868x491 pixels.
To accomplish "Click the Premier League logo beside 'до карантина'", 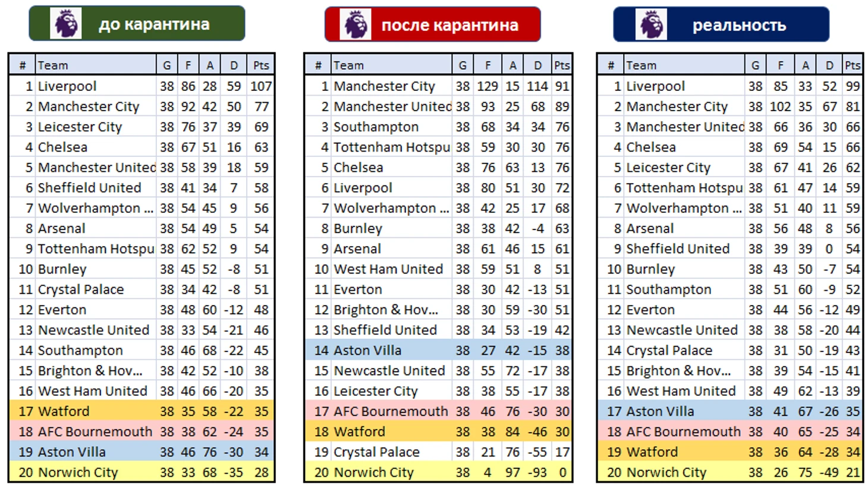I will pyautogui.click(x=66, y=24).
